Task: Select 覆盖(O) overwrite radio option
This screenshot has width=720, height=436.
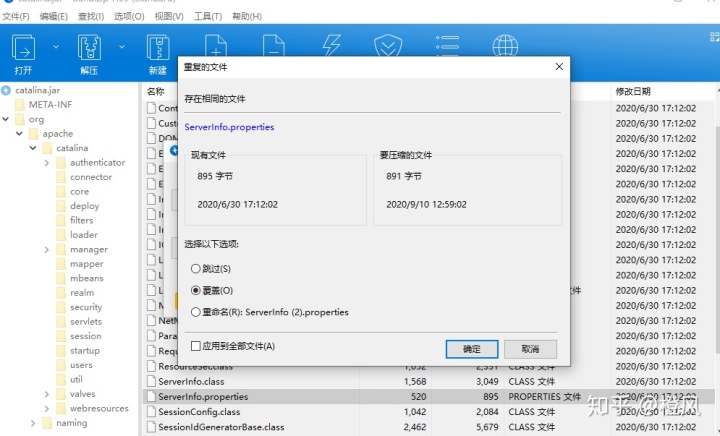Action: 196,290
